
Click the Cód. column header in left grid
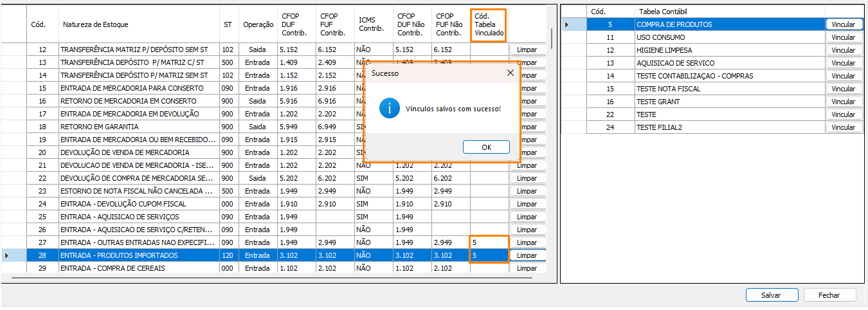point(42,24)
